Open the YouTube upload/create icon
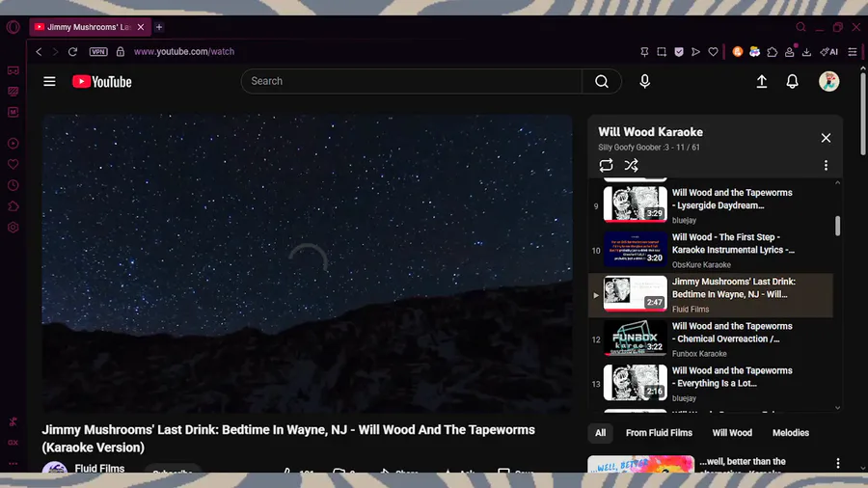The width and height of the screenshot is (868, 488). click(762, 81)
